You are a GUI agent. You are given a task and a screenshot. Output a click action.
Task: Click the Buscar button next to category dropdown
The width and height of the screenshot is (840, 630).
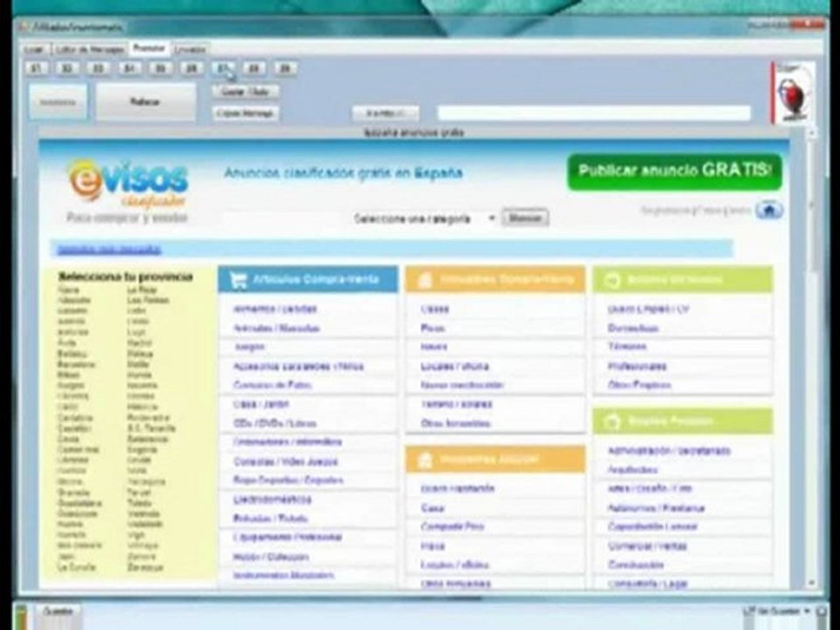(525, 218)
